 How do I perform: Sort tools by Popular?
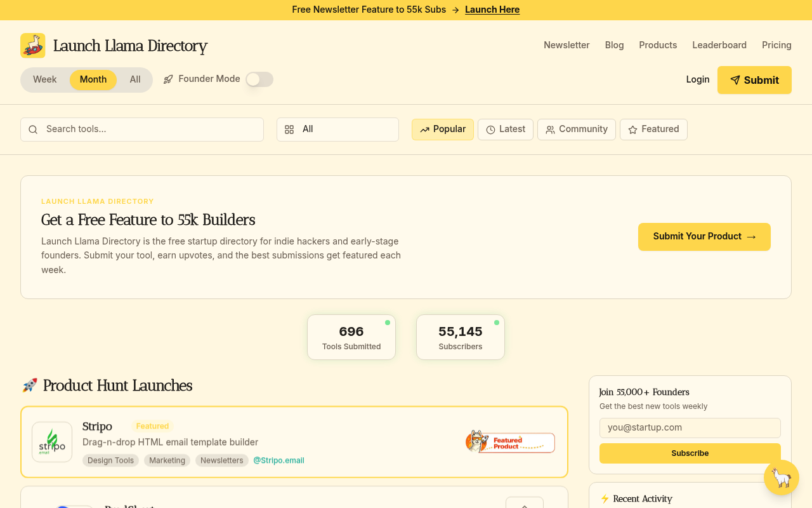443,130
